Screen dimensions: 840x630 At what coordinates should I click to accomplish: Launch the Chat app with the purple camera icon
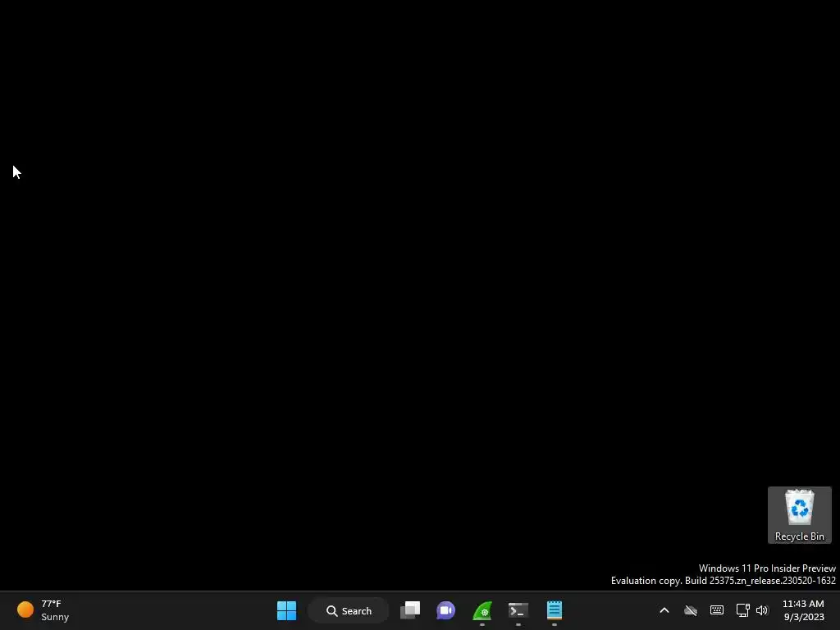(x=445, y=610)
